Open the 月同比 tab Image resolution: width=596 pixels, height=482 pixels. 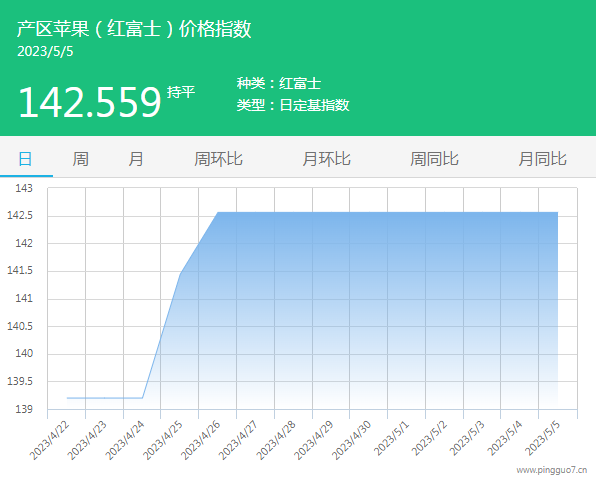pyautogui.click(x=542, y=159)
